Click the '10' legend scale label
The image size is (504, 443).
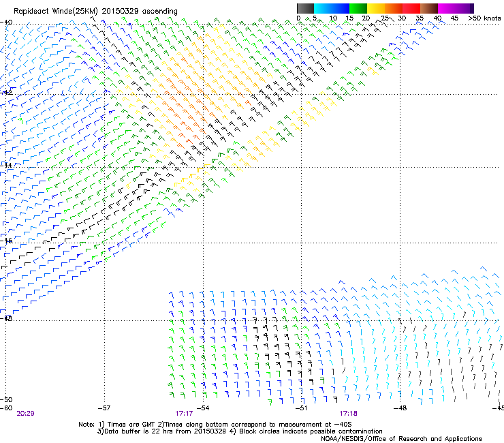click(333, 18)
